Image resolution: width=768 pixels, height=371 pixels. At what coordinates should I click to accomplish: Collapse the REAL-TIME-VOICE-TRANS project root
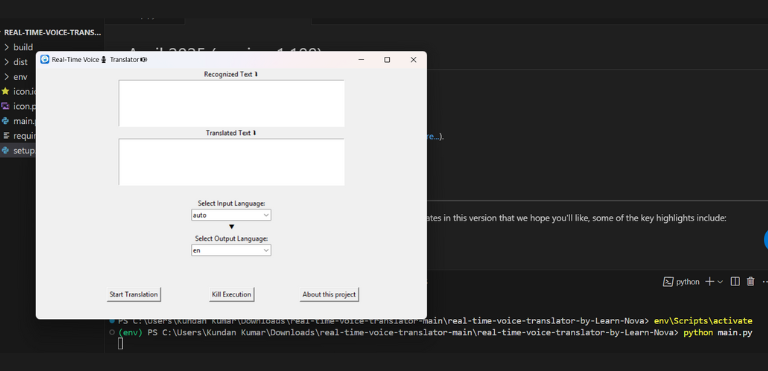pyautogui.click(x=51, y=33)
